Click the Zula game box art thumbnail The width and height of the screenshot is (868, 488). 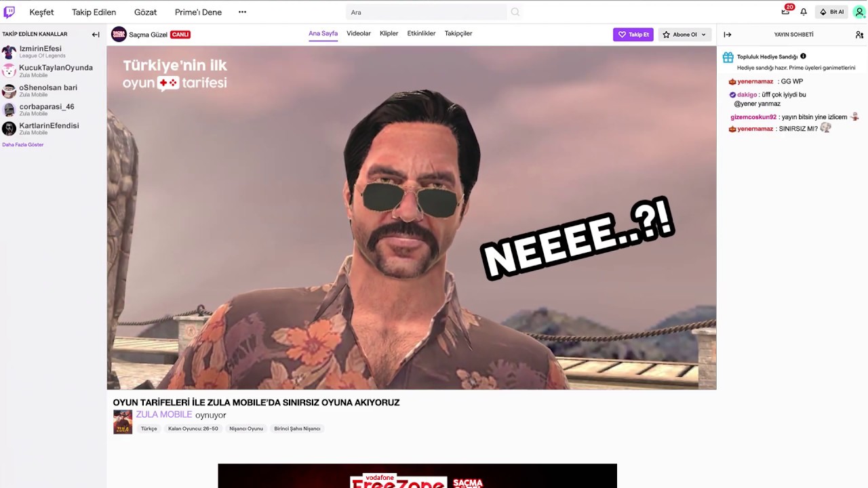pyautogui.click(x=123, y=422)
